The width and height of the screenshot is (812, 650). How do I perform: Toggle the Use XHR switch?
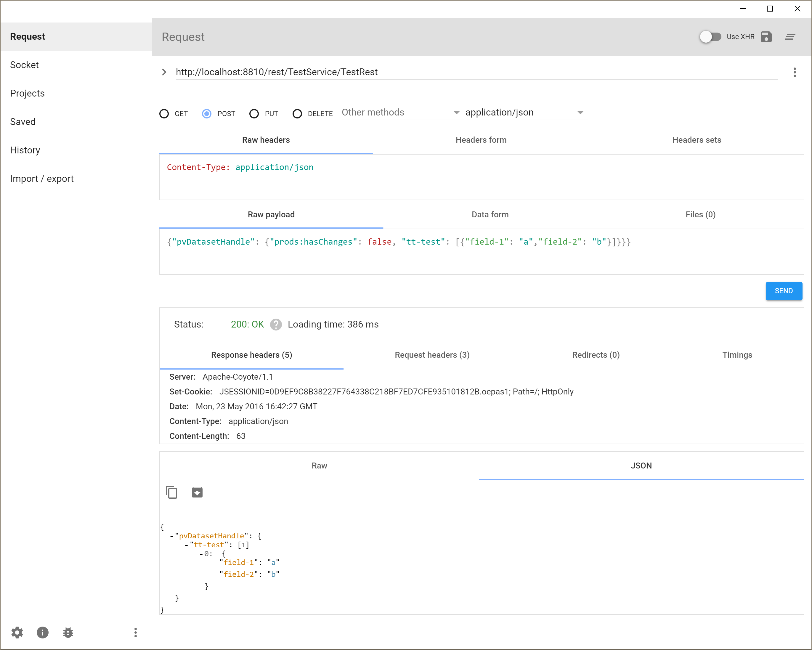point(710,37)
